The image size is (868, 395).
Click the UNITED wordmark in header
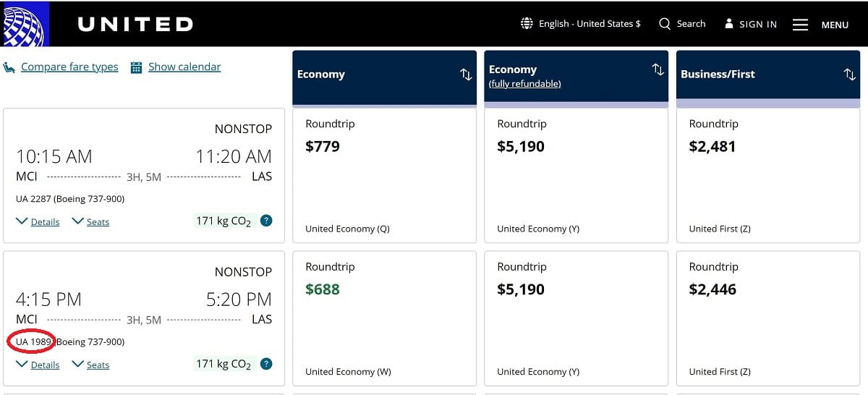pyautogui.click(x=135, y=24)
